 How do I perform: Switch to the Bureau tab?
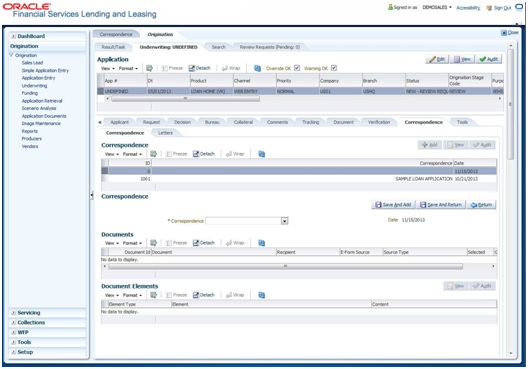click(x=212, y=122)
